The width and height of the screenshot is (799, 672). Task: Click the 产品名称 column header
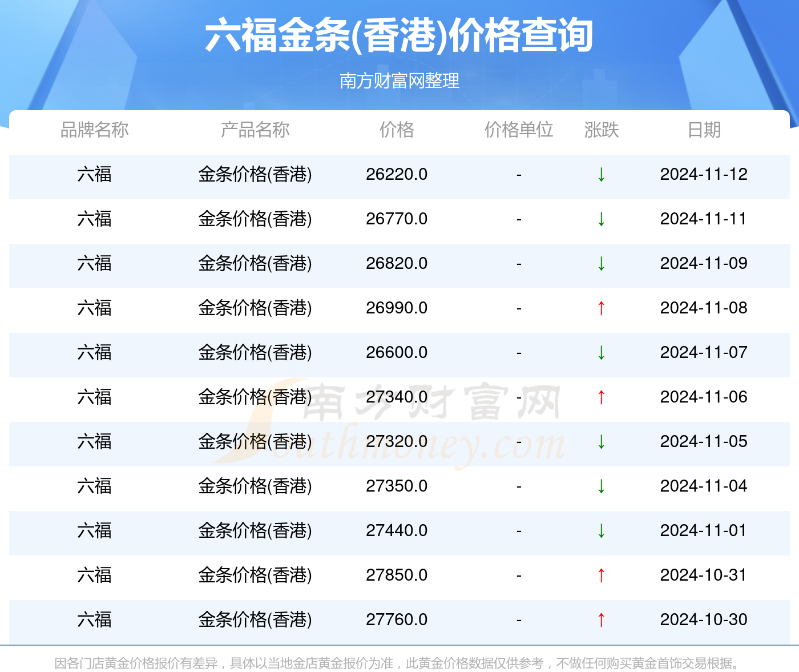tap(255, 130)
